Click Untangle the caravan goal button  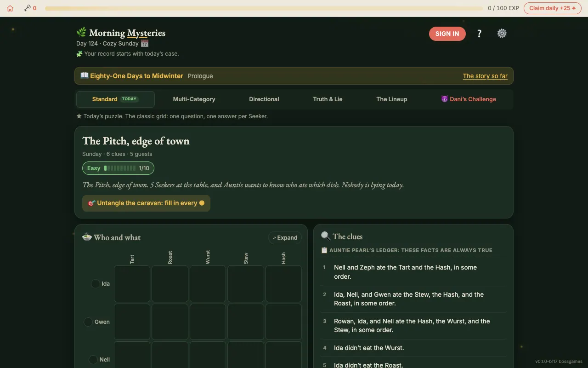point(146,203)
